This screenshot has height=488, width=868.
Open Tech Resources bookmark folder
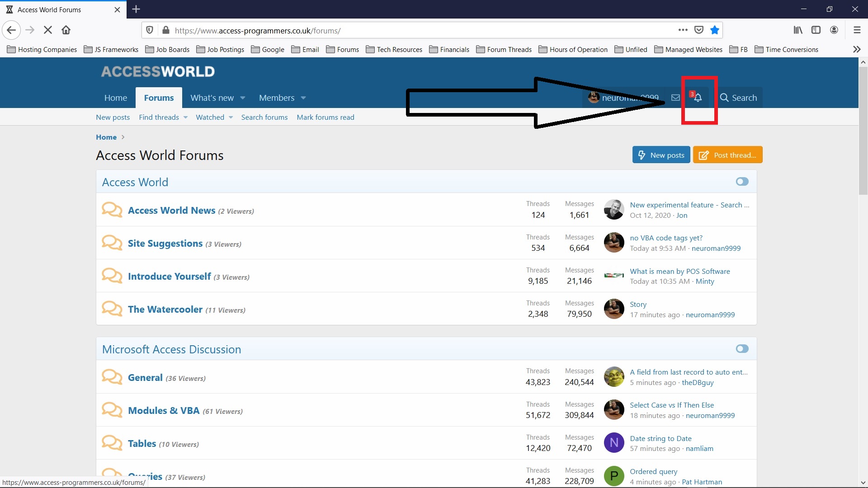tap(394, 50)
